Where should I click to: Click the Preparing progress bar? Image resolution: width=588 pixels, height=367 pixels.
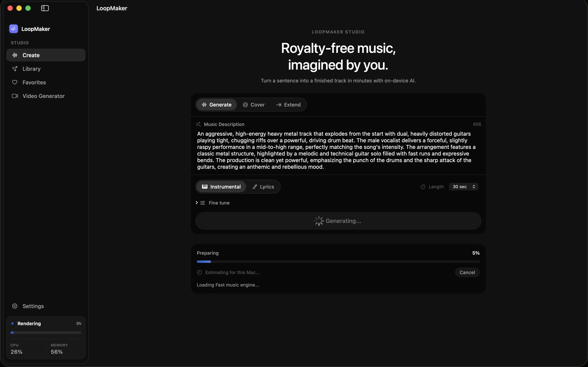coord(338,262)
